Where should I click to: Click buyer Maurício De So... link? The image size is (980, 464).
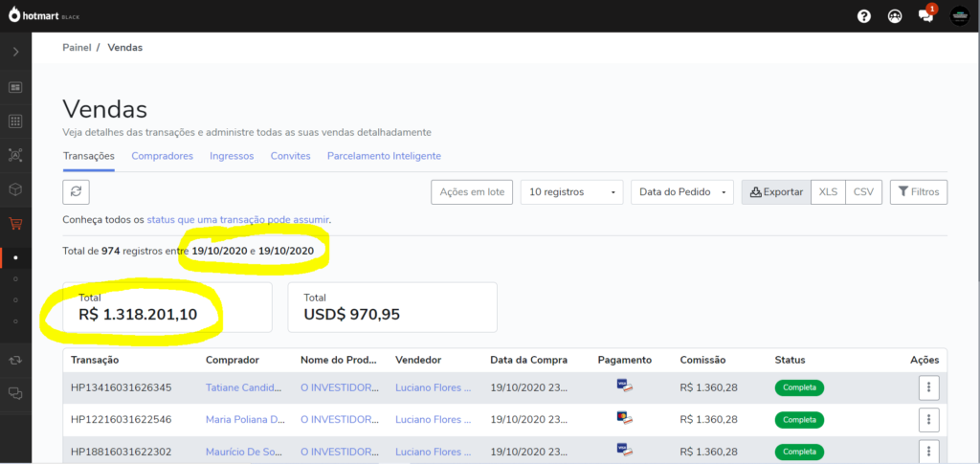click(245, 451)
